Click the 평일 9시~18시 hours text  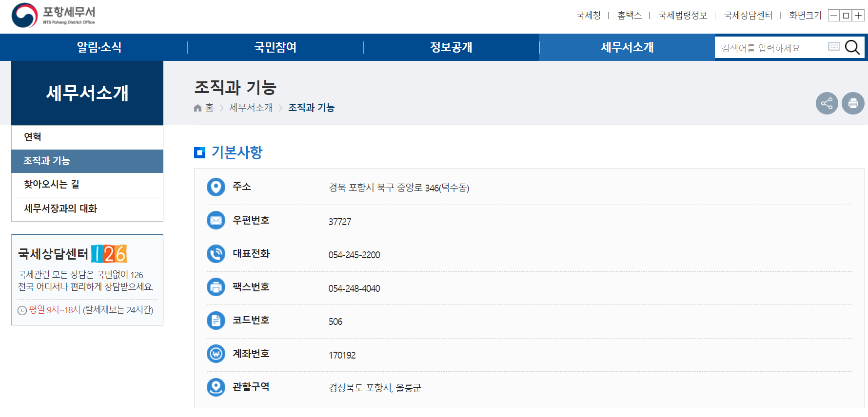[x=55, y=310]
